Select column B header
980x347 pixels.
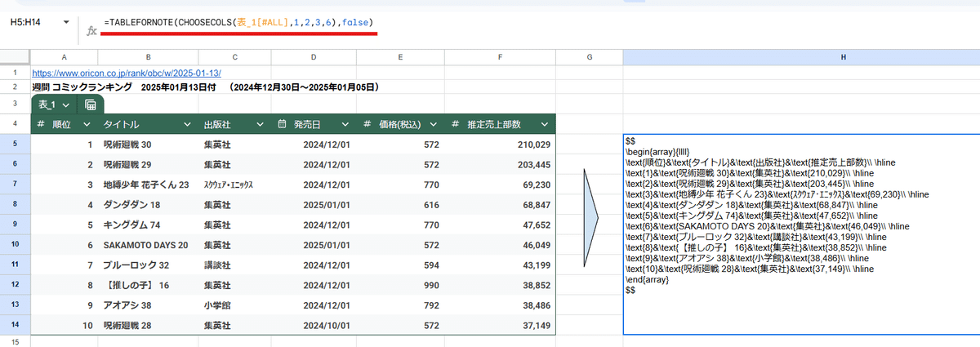pyautogui.click(x=148, y=56)
